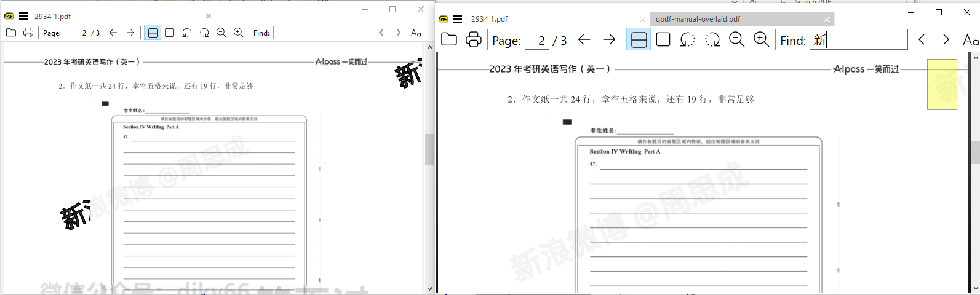
Task: Click Find field containing 新 in right window
Action: click(x=859, y=40)
